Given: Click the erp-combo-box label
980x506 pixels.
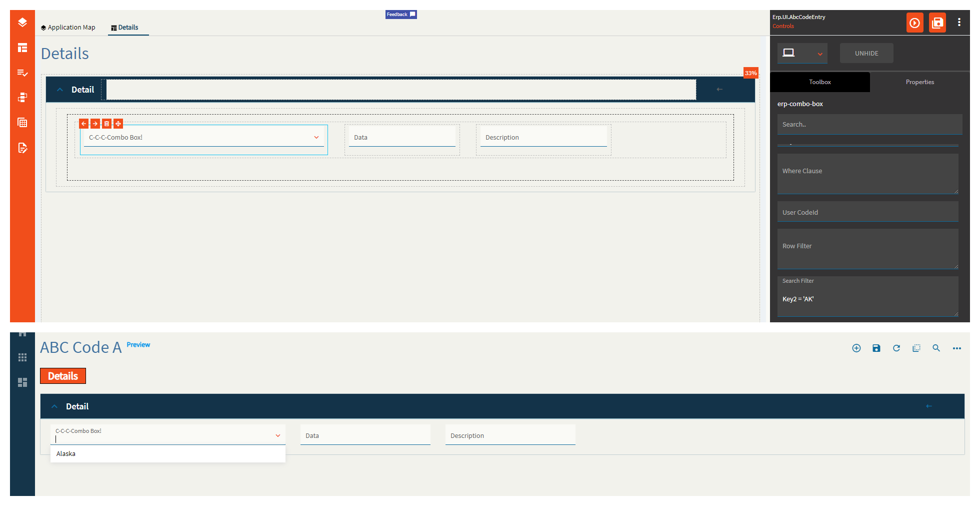Looking at the screenshot, I should (x=800, y=104).
